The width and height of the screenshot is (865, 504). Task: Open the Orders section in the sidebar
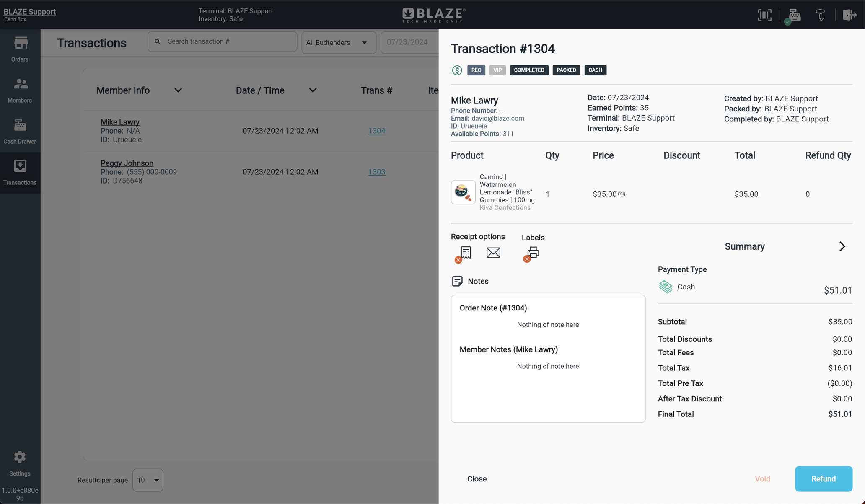(20, 48)
